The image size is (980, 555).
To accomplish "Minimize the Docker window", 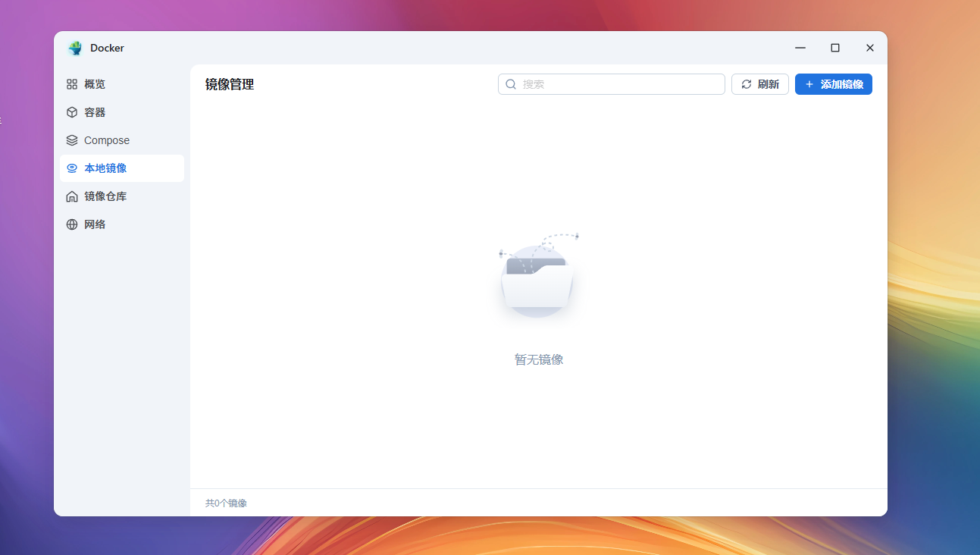I will (x=800, y=48).
